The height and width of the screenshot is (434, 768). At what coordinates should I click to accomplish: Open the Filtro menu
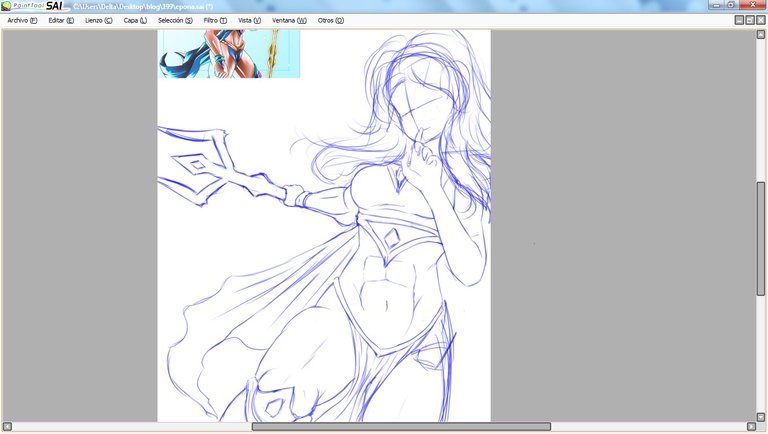[215, 21]
